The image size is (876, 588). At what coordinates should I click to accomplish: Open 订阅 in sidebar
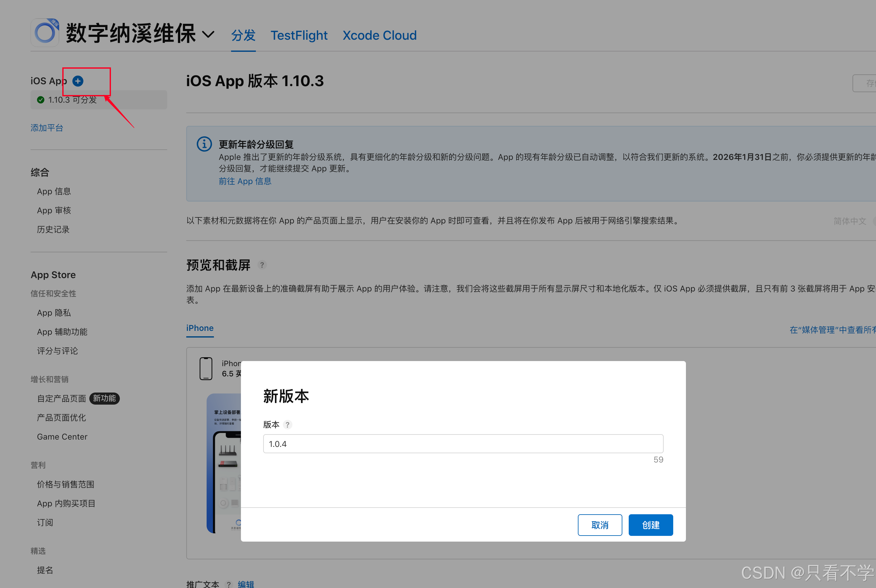click(45, 523)
